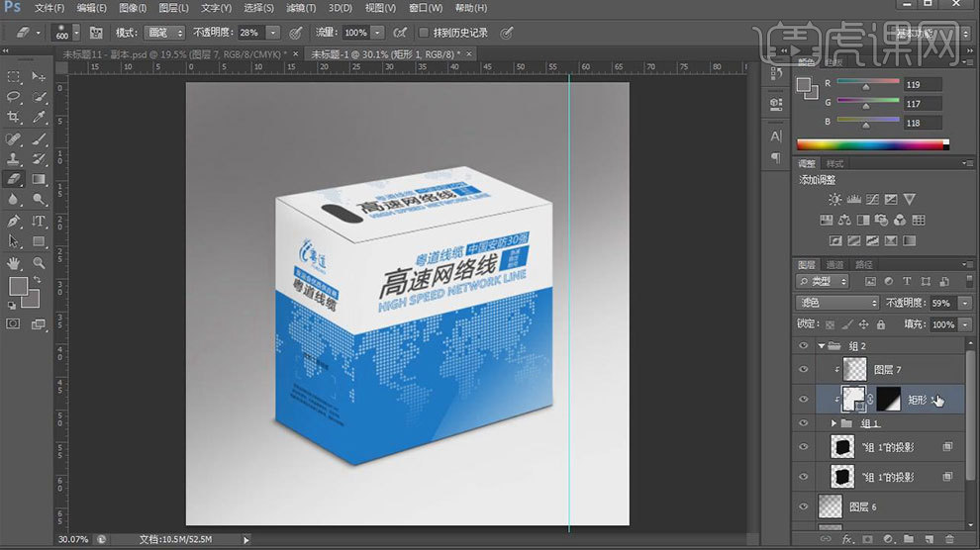
Task: Open layer opacity 59% dropdown arrow
Action: pyautogui.click(x=965, y=303)
